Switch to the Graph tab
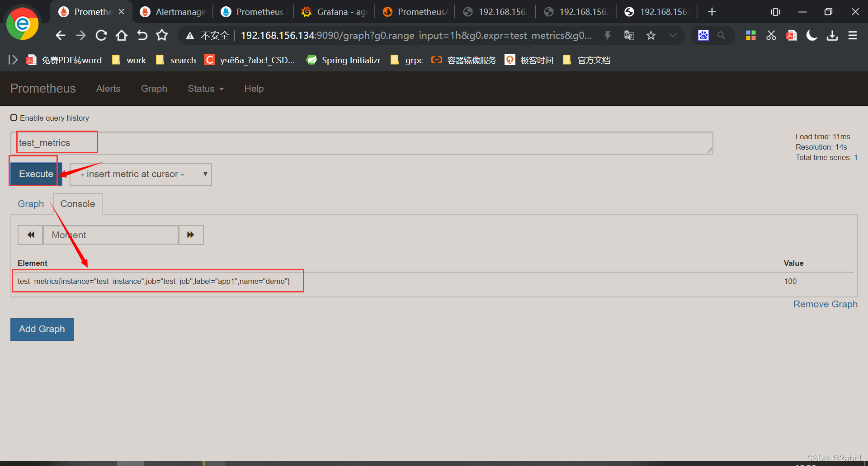The image size is (868, 466). click(x=31, y=204)
